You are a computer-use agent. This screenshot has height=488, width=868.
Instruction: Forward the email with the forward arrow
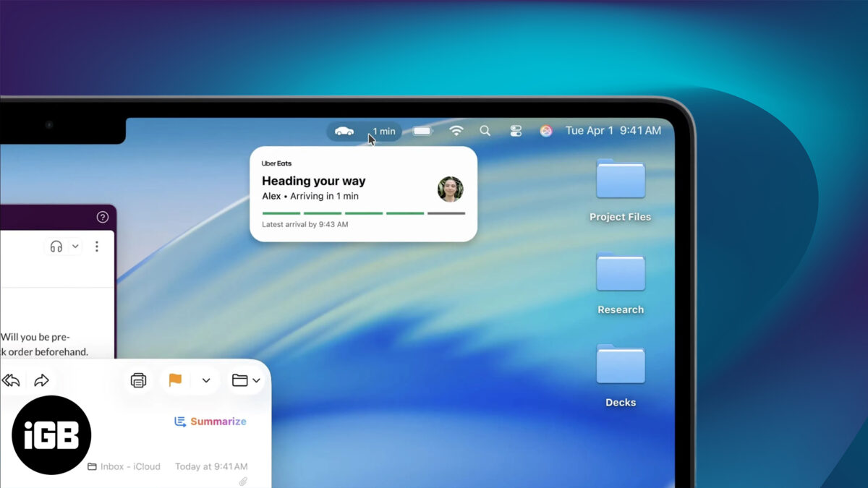(x=41, y=380)
